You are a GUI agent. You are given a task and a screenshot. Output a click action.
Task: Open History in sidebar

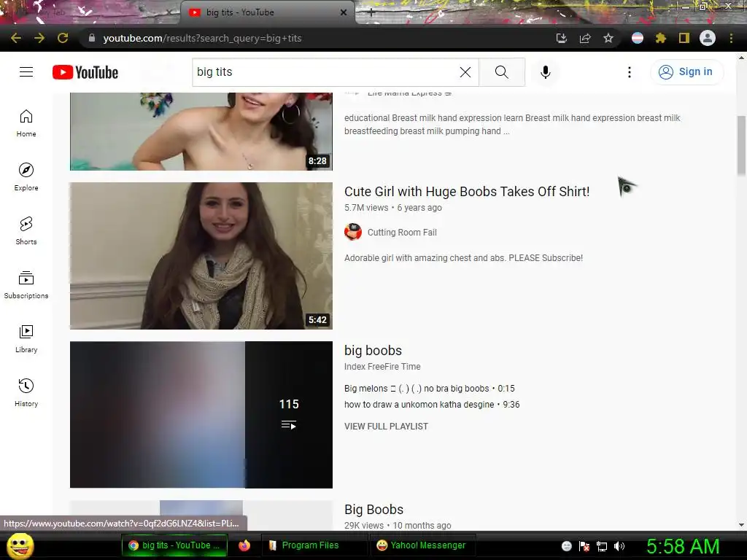26,392
